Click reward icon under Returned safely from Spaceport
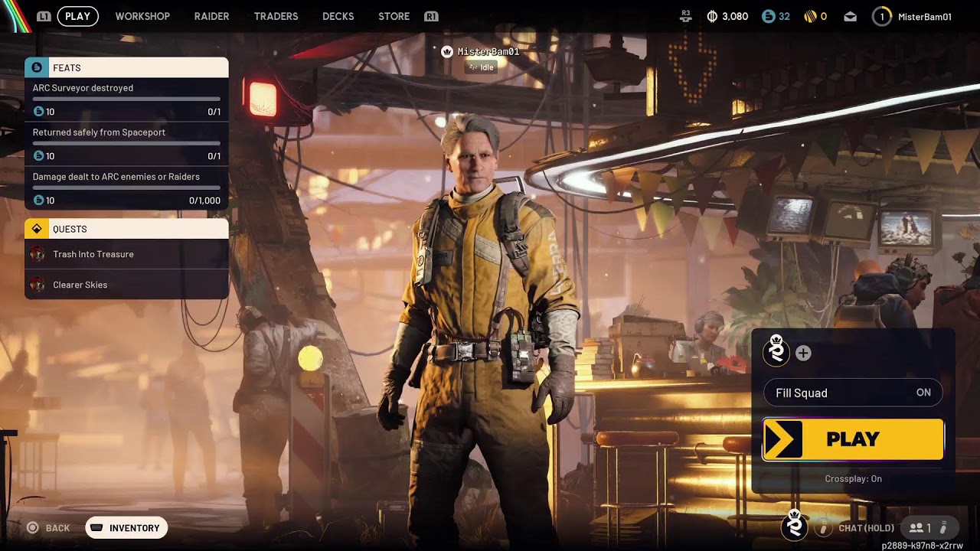This screenshot has width=980, height=551. coord(38,156)
